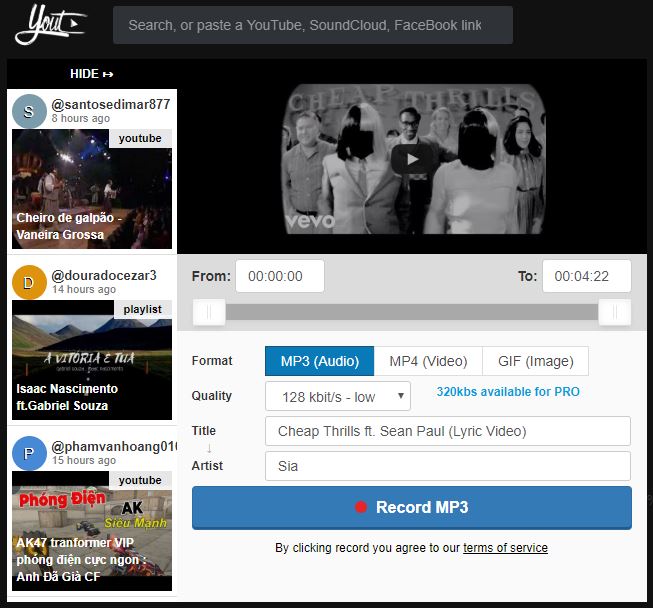Click the From time field
Screen dimensions: 653x608
tap(280, 276)
